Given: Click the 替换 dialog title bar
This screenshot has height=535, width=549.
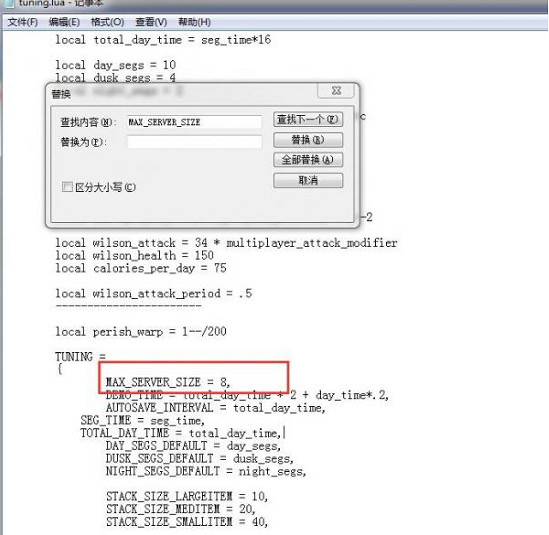Looking at the screenshot, I should (x=182, y=93).
